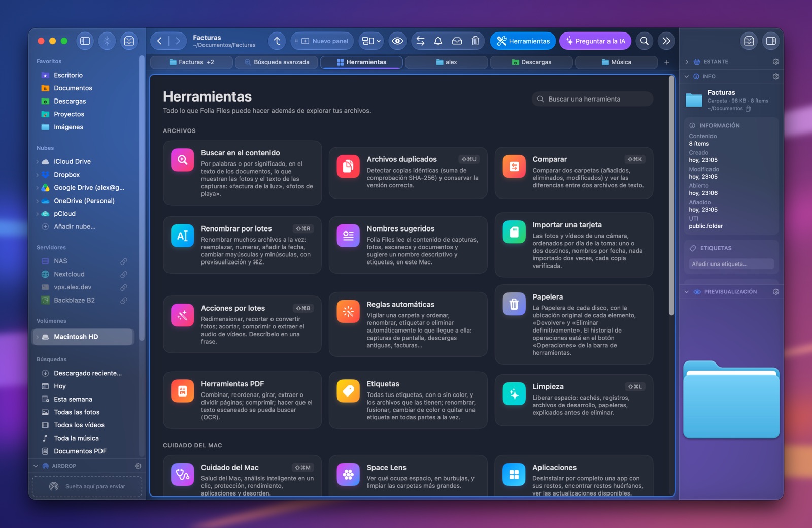The width and height of the screenshot is (812, 528).
Task: Open Previsualización section settings gear
Action: pyautogui.click(x=776, y=292)
